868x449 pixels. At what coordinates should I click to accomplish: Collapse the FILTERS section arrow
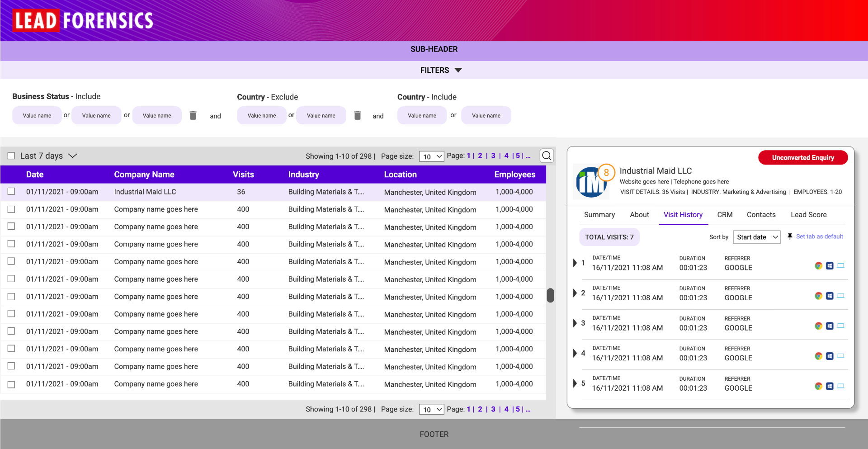point(458,70)
